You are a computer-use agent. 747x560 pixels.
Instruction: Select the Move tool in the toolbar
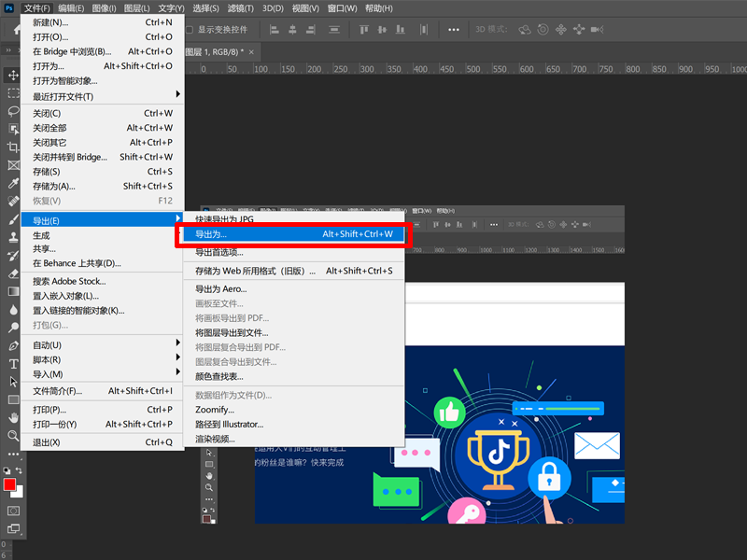(x=13, y=75)
